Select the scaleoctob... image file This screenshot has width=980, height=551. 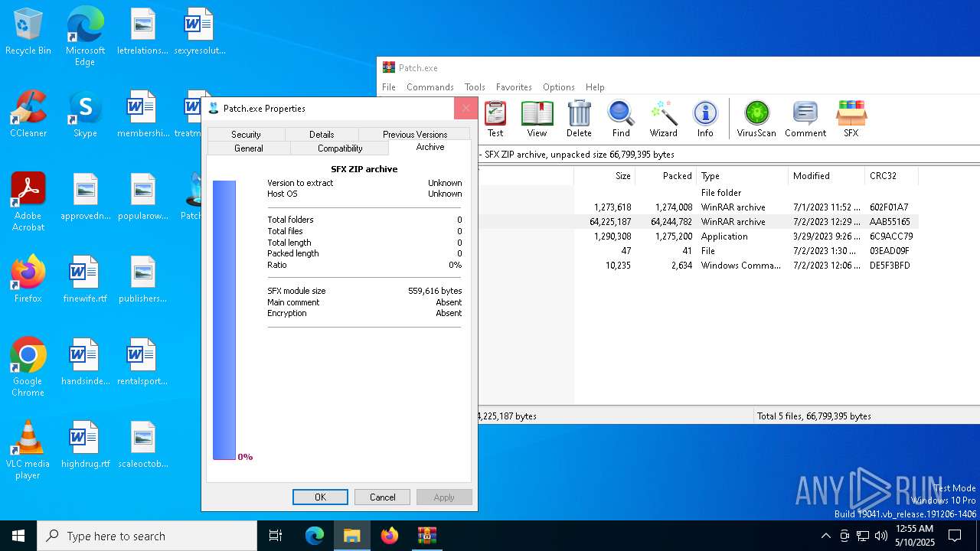click(x=142, y=445)
